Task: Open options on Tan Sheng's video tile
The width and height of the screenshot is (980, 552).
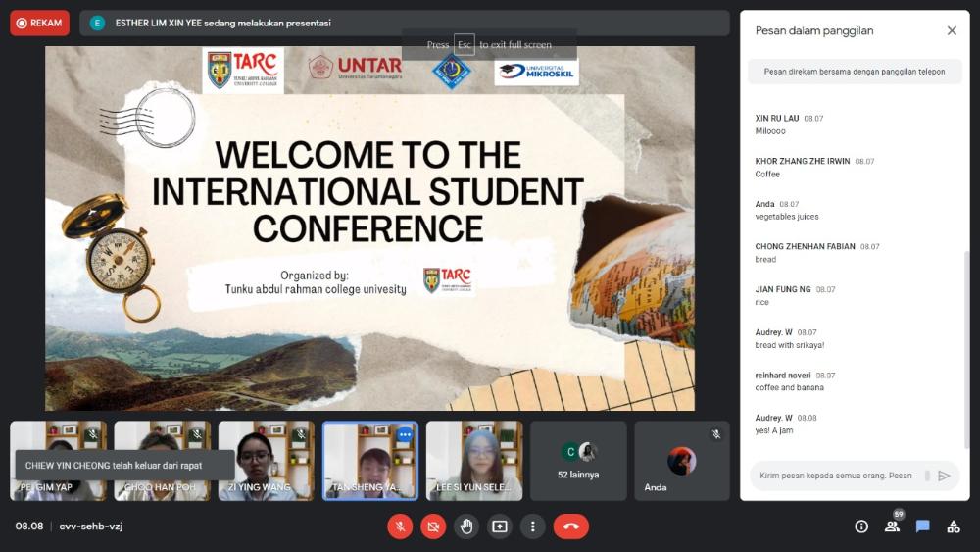Action: pos(405,434)
